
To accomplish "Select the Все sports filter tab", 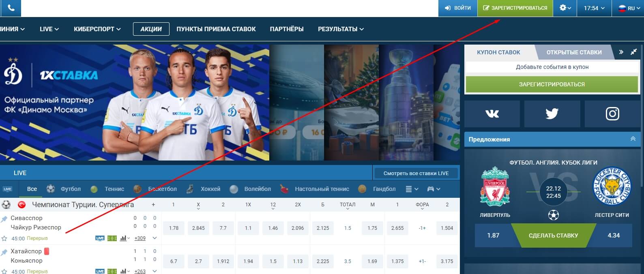I will (x=32, y=189).
